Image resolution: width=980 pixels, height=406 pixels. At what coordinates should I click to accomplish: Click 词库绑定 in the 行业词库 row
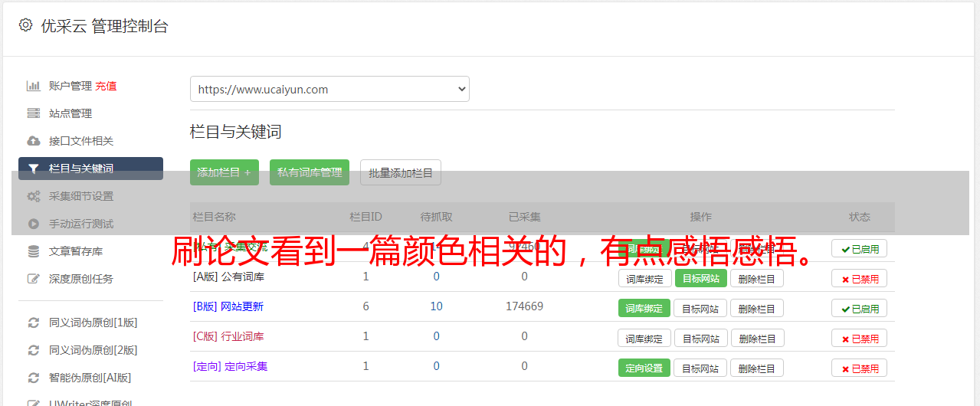[x=644, y=338]
